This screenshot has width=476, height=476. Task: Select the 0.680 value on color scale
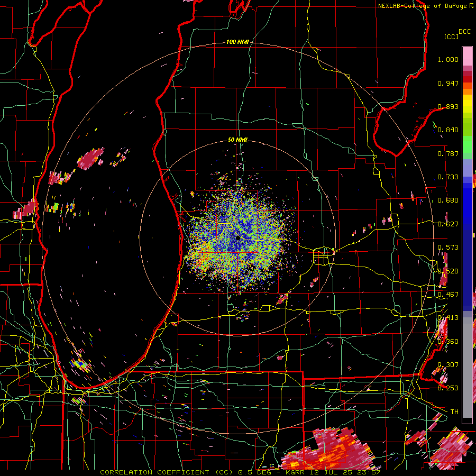pyautogui.click(x=448, y=200)
